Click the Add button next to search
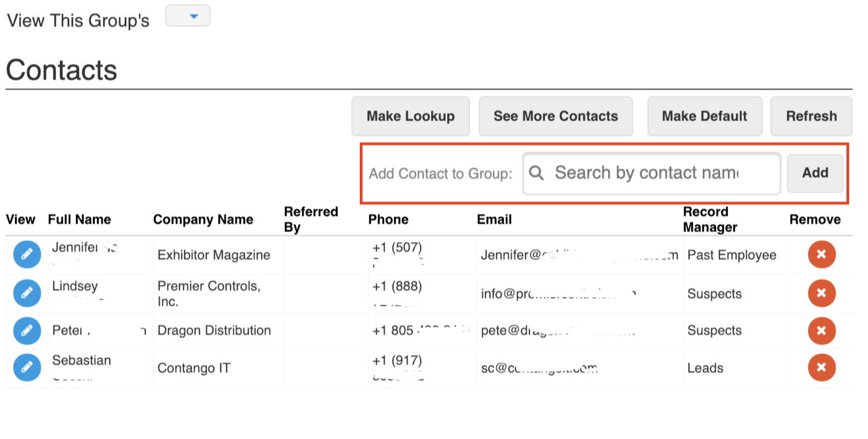This screenshot has width=868, height=439. 815,173
